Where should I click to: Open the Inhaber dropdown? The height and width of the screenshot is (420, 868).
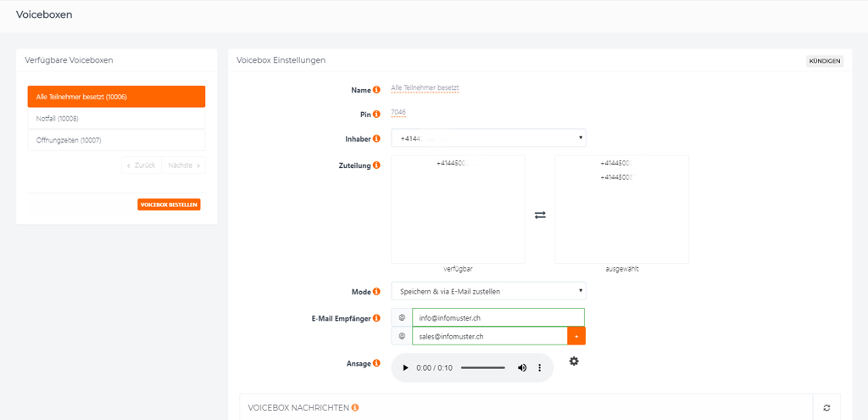coord(488,138)
